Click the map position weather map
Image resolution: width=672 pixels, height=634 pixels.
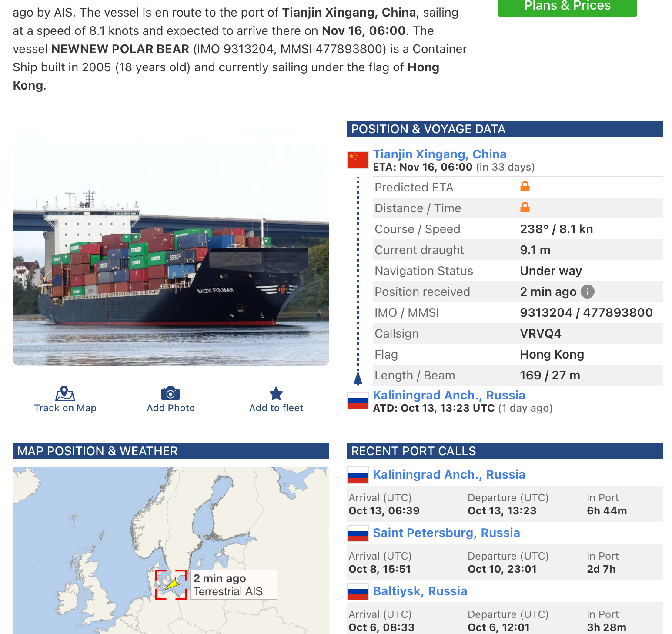tap(171, 550)
